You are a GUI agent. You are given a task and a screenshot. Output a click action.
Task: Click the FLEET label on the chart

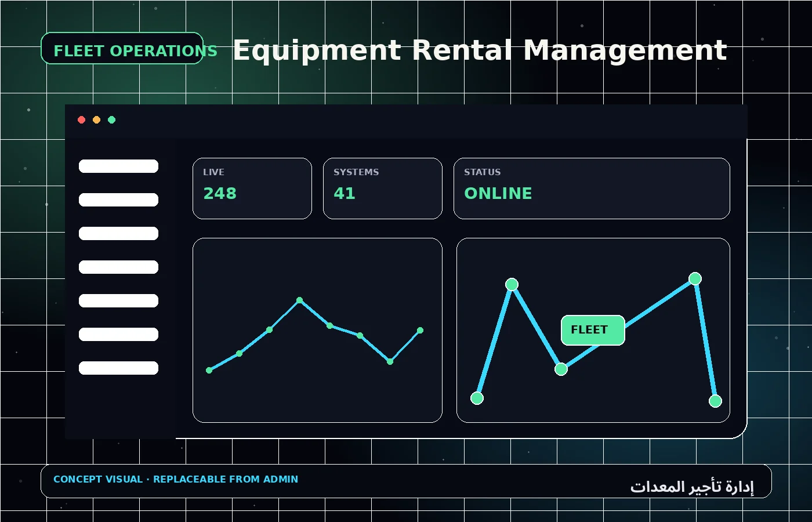click(593, 330)
